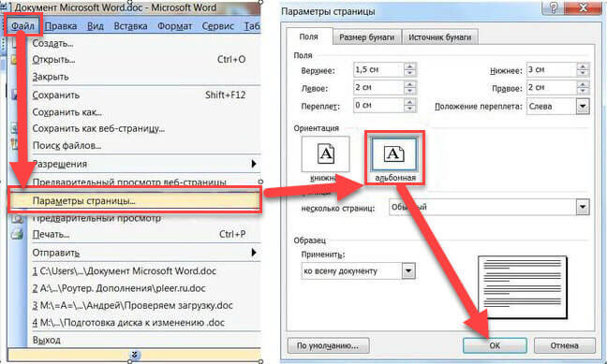Increase the Нижнее margin with up arrow

pos(583,66)
